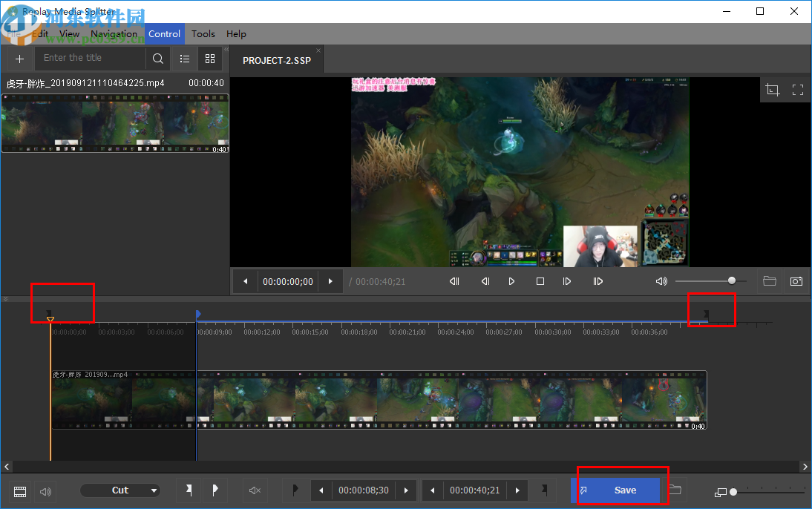Click the Enter the title search field

click(x=89, y=58)
